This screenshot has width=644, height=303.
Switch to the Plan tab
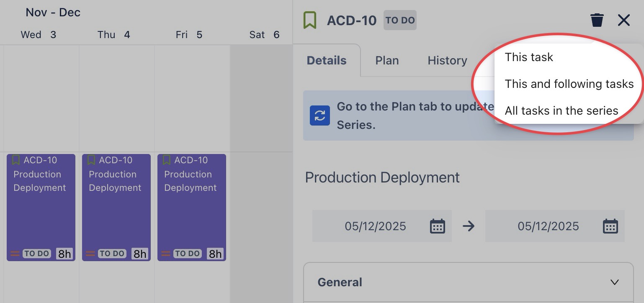pos(387,61)
